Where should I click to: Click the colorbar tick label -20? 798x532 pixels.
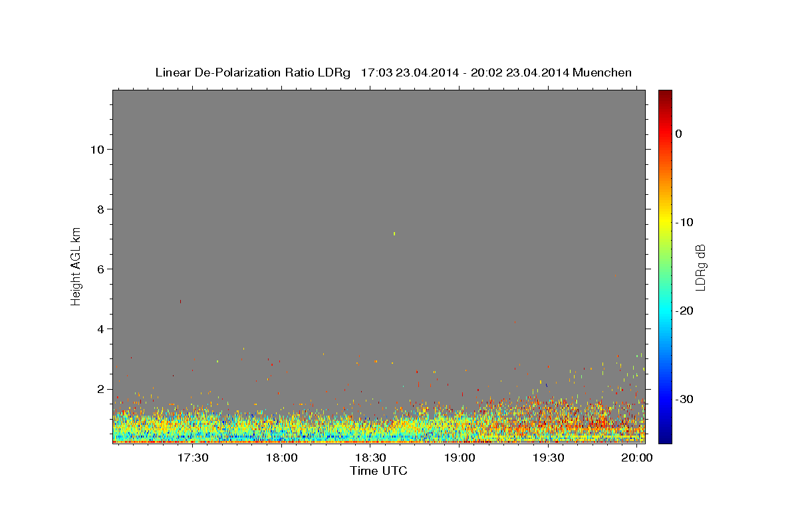pyautogui.click(x=684, y=311)
